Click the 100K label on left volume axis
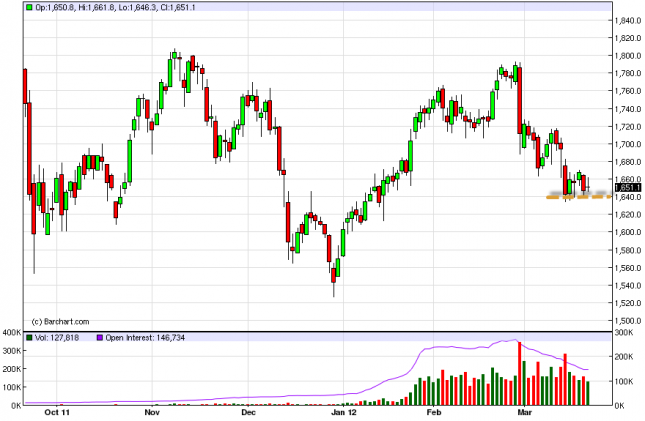Image resolution: width=645 pixels, height=421 pixels. click(11, 387)
